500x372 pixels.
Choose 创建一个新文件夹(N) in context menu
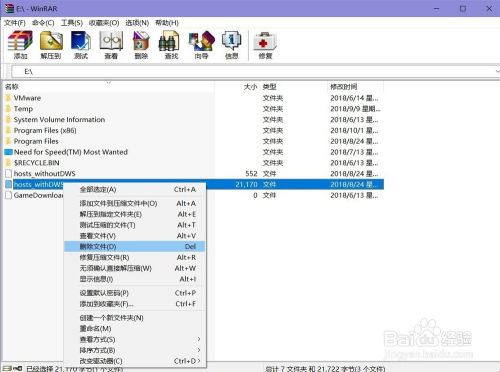135,318
